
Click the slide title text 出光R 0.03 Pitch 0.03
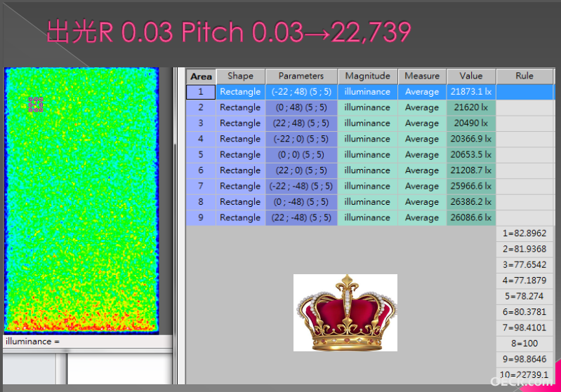tap(175, 32)
